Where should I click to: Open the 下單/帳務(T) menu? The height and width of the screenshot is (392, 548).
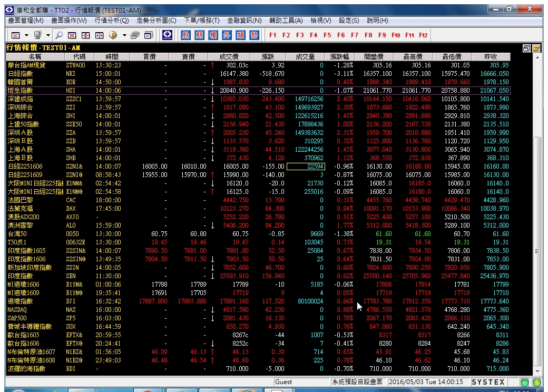click(202, 21)
